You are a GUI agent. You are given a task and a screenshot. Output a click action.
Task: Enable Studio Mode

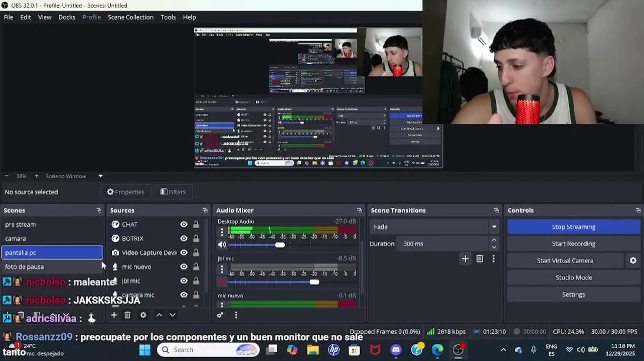pos(573,277)
